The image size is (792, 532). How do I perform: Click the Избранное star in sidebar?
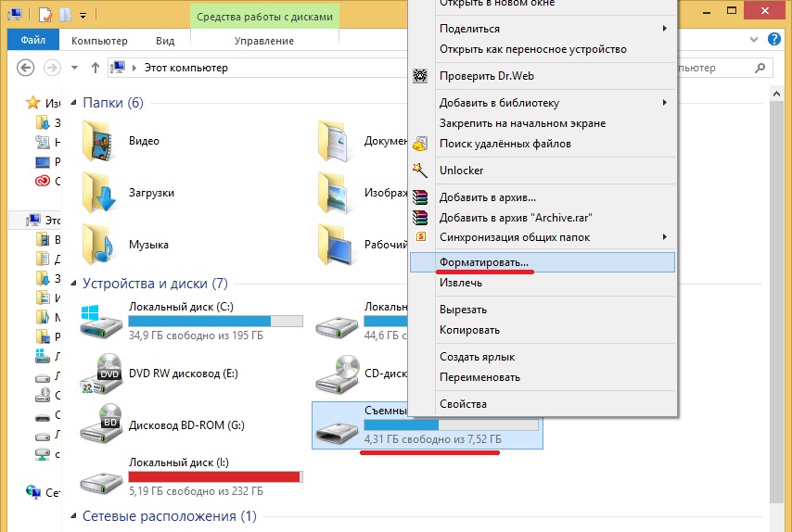pos(32,103)
